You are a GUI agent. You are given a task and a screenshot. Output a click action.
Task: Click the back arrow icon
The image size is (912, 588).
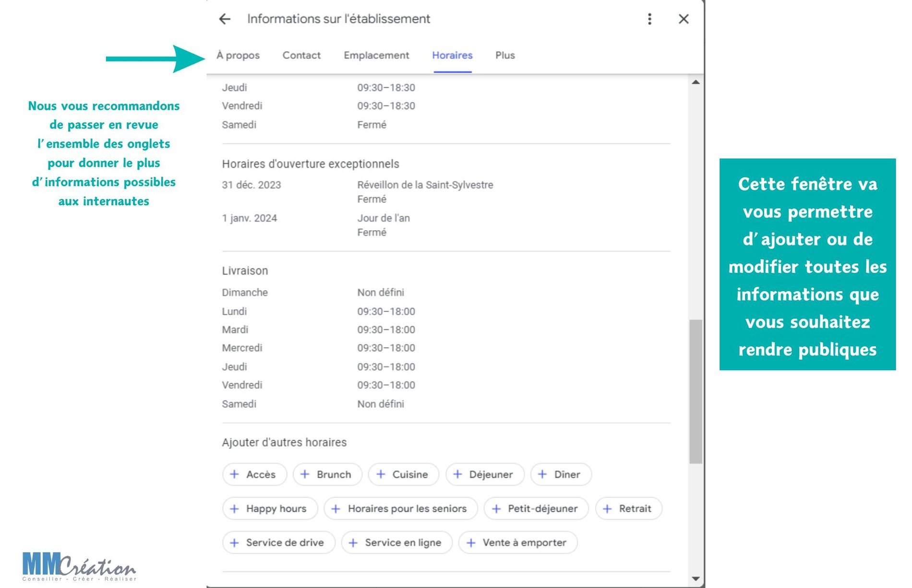pos(225,19)
